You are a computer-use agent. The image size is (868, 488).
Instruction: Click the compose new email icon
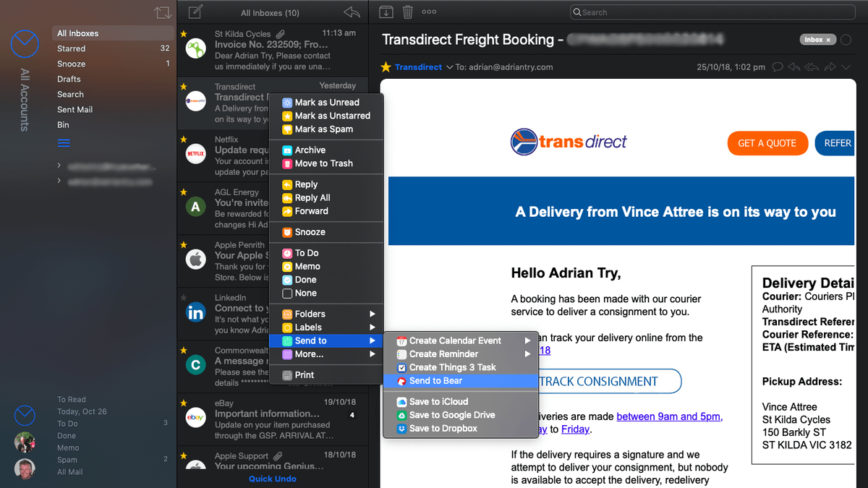click(x=195, y=12)
